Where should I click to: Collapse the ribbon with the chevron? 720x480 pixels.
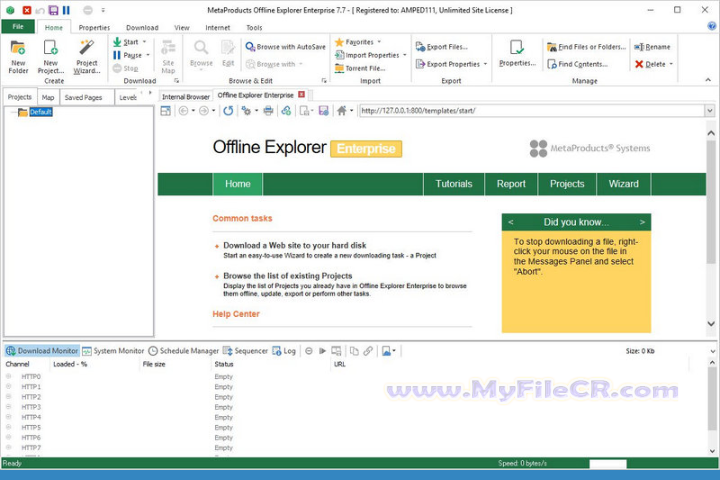tap(708, 80)
